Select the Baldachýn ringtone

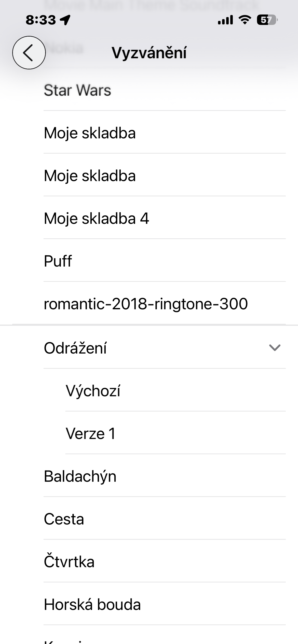point(80,476)
